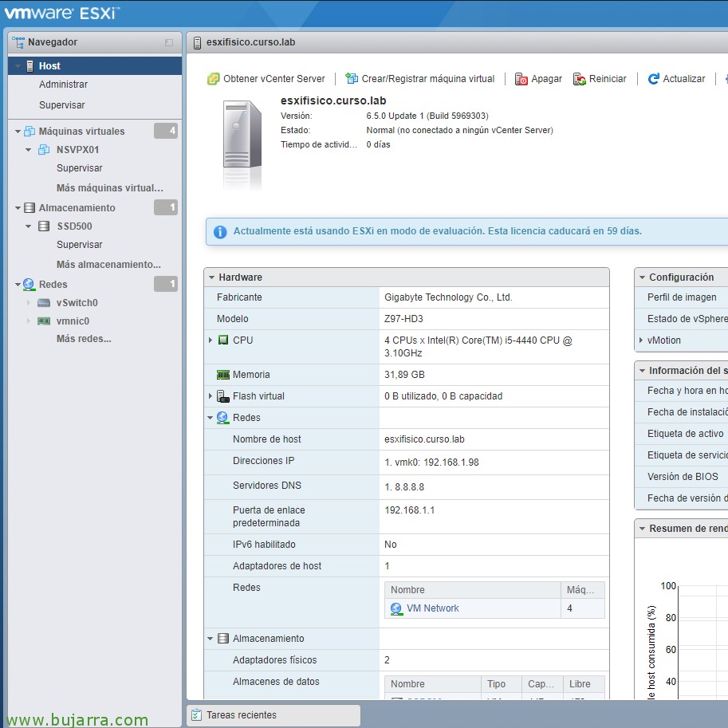This screenshot has height=728, width=728.
Task: Collapse the Almacenamiento navigator node
Action: point(18,208)
